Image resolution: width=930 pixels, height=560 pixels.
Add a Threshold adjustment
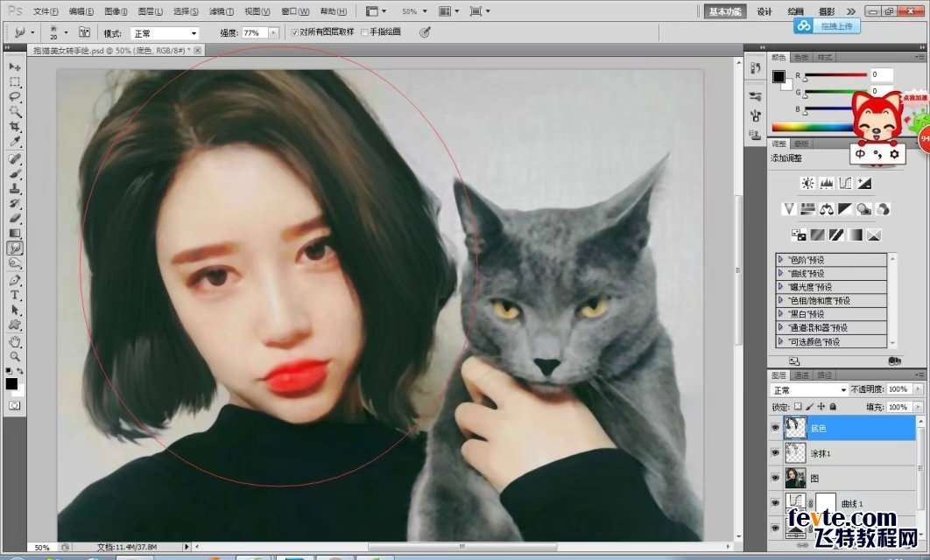click(x=836, y=234)
